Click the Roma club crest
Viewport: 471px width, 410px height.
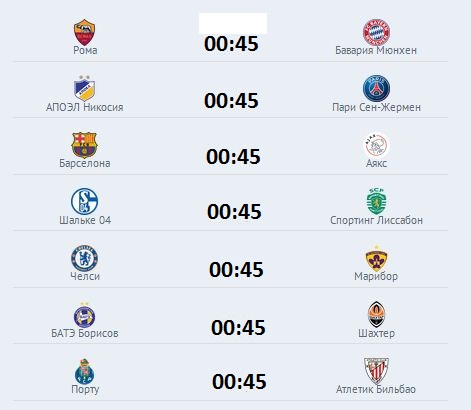click(85, 32)
